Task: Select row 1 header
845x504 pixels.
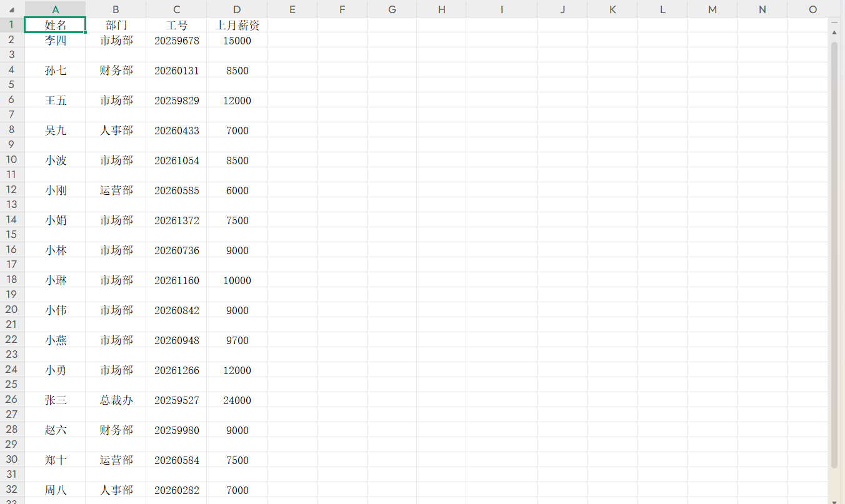Action: (12, 25)
